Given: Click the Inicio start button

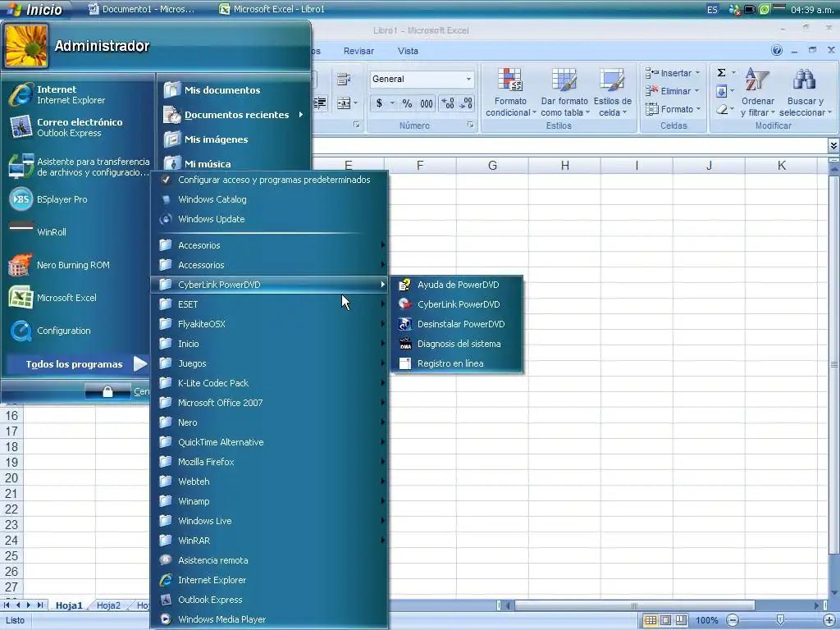Looking at the screenshot, I should [x=35, y=9].
